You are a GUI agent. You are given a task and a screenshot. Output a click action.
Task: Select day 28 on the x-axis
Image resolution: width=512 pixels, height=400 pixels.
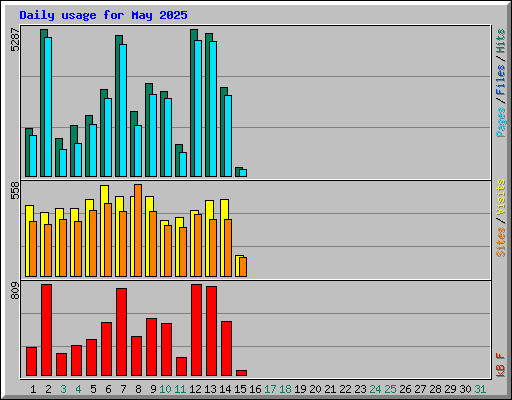[435, 389]
